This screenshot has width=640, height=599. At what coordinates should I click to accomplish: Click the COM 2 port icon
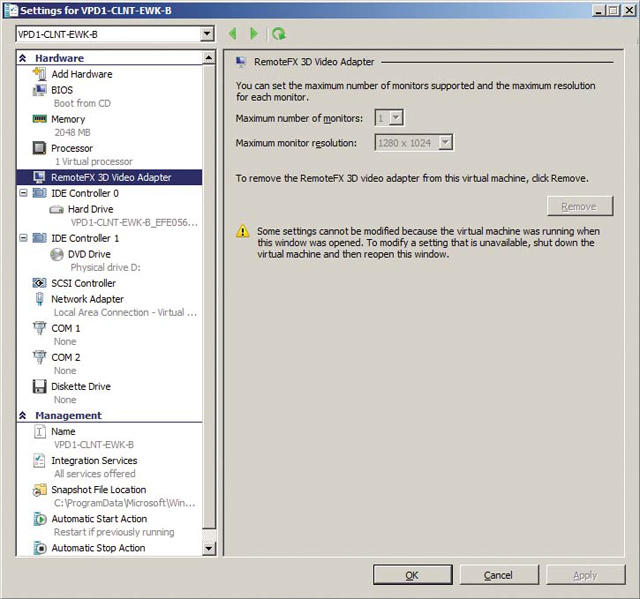40,357
